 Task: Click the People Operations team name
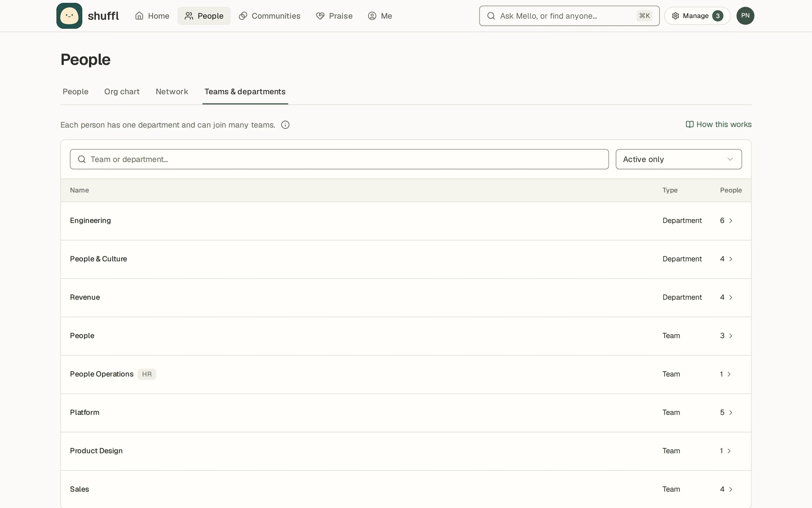click(x=102, y=374)
